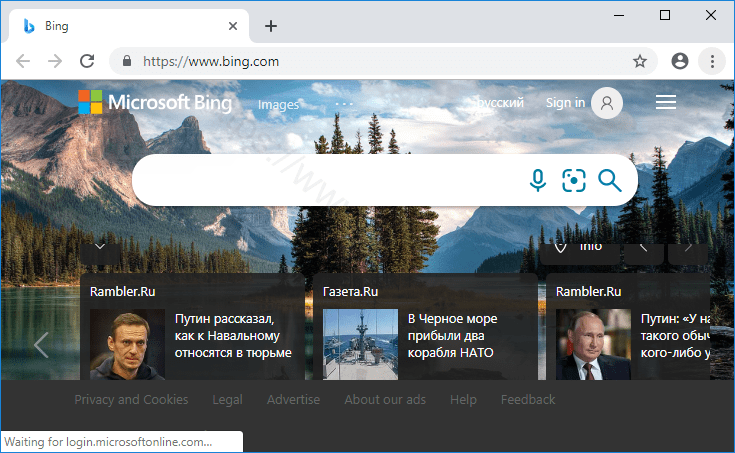Click the Sign in text link

565,103
